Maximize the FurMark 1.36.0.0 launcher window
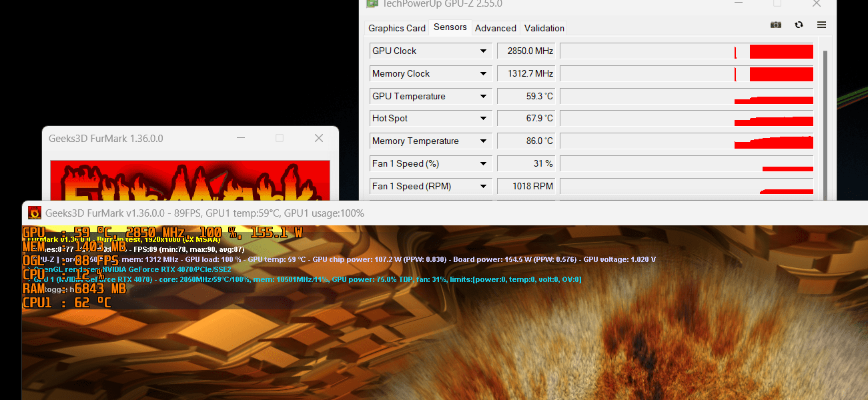Image resolution: width=868 pixels, height=400 pixels. [x=280, y=139]
